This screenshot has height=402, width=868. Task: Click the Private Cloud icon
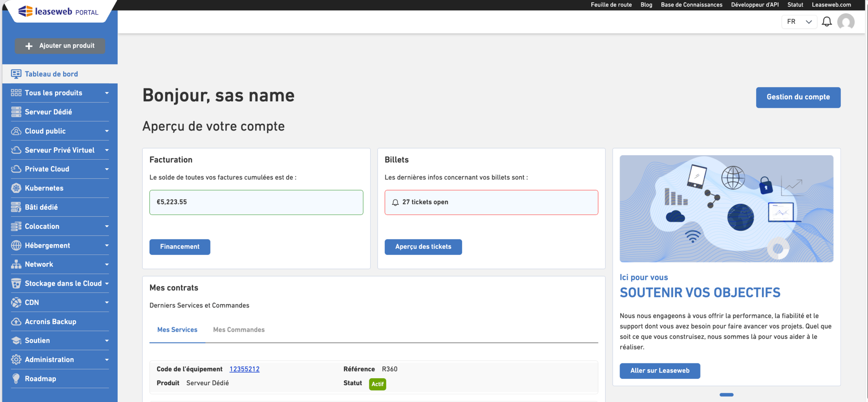(16, 169)
